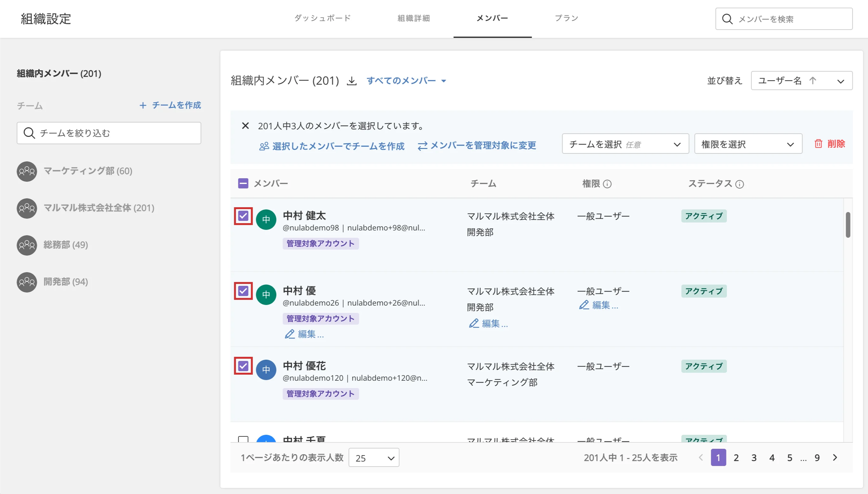The height and width of the screenshot is (494, 868).
Task: Click the 中村 健太 name text
Action: (x=304, y=215)
